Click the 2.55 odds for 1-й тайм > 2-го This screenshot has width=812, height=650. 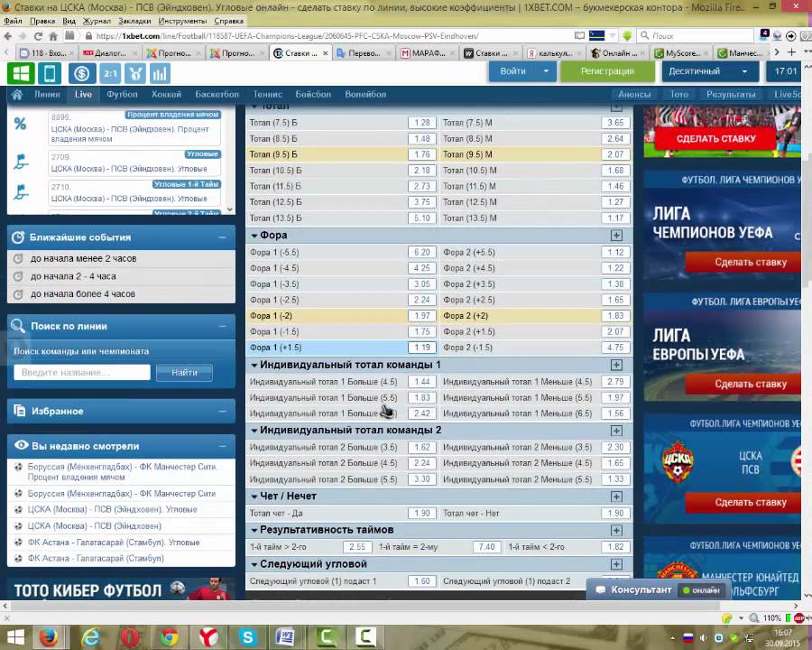pyautogui.click(x=357, y=547)
